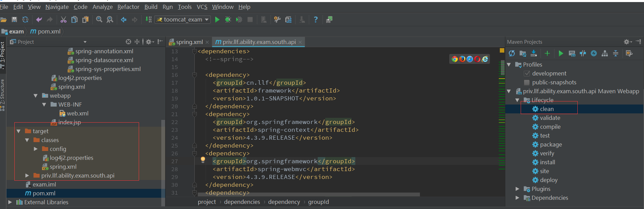Collapse All in Maven Projects panel
Viewport: 644px width, 209px height.
[616, 53]
